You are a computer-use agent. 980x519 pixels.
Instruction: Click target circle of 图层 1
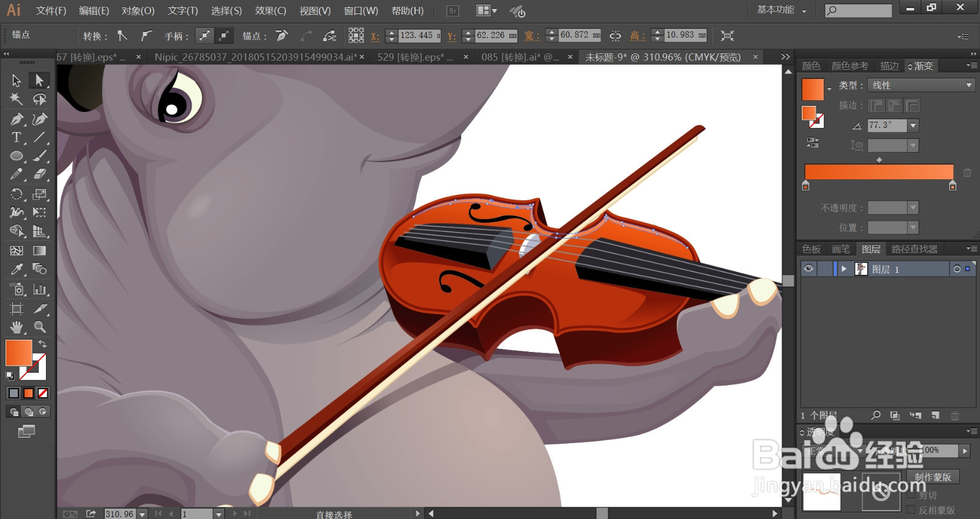click(957, 269)
